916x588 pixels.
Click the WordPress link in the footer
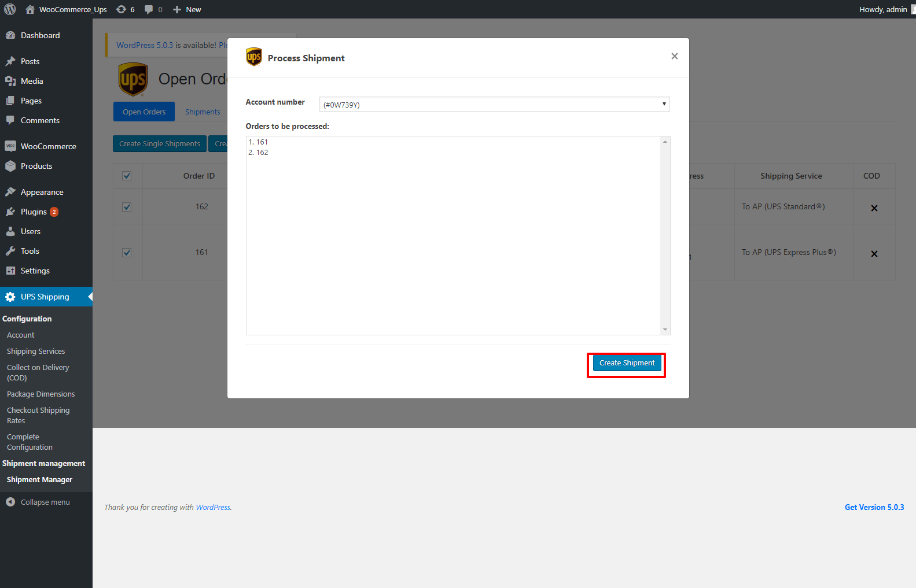[213, 507]
